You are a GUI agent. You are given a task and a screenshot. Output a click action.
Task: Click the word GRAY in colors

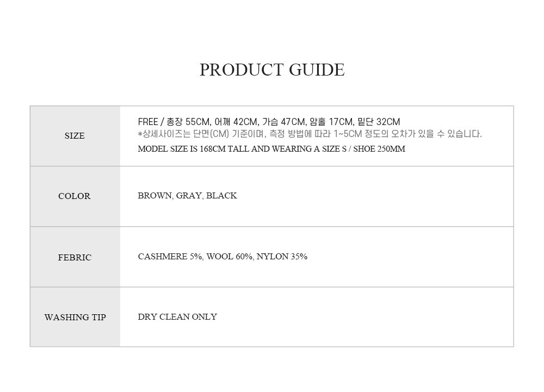pos(189,196)
